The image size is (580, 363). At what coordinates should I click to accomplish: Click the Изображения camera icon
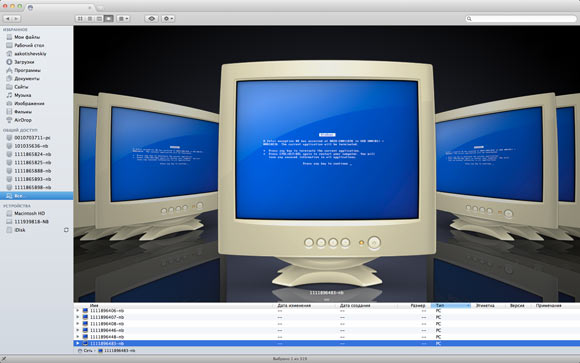pos(9,103)
